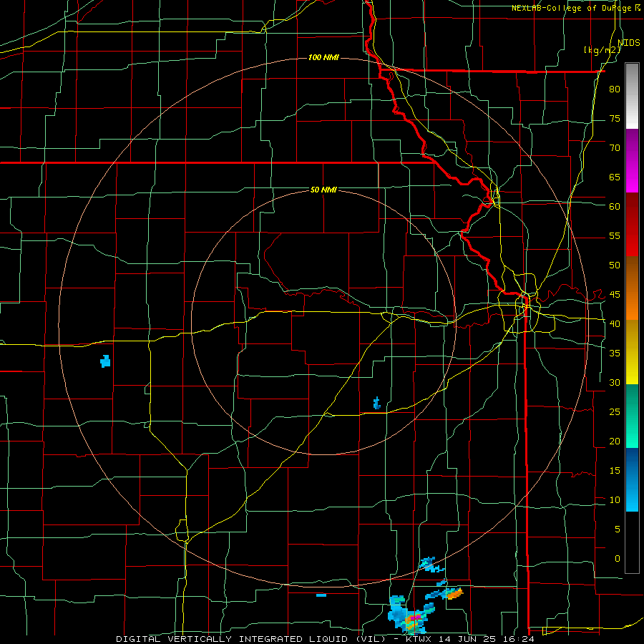Click the KTWX station identifier in caption
The height and width of the screenshot is (644, 644).
click(x=419, y=639)
